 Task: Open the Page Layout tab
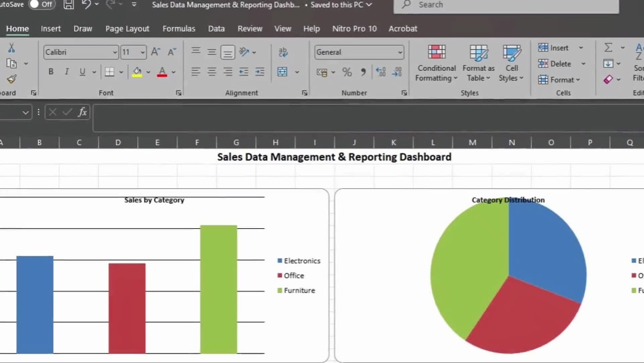[127, 29]
